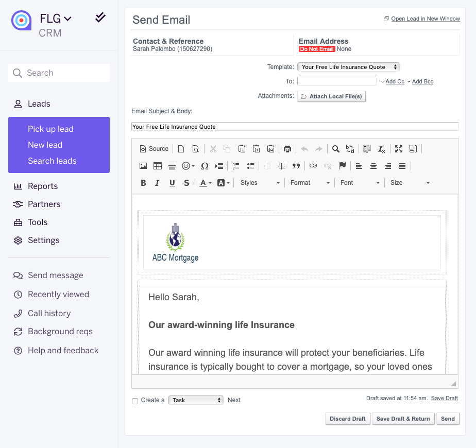Toggle Underline formatting
The height and width of the screenshot is (448, 476).
point(172,183)
